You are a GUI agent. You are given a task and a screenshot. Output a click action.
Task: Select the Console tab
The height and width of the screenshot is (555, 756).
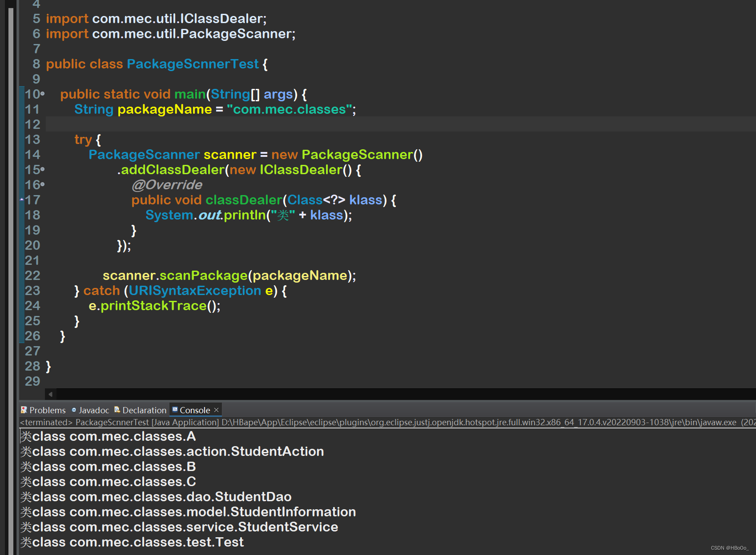pos(195,410)
